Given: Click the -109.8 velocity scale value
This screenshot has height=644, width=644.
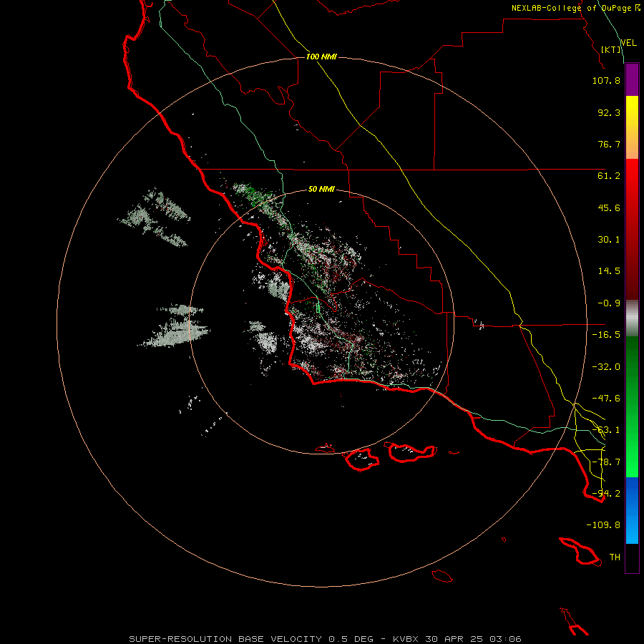Looking at the screenshot, I should (603, 525).
